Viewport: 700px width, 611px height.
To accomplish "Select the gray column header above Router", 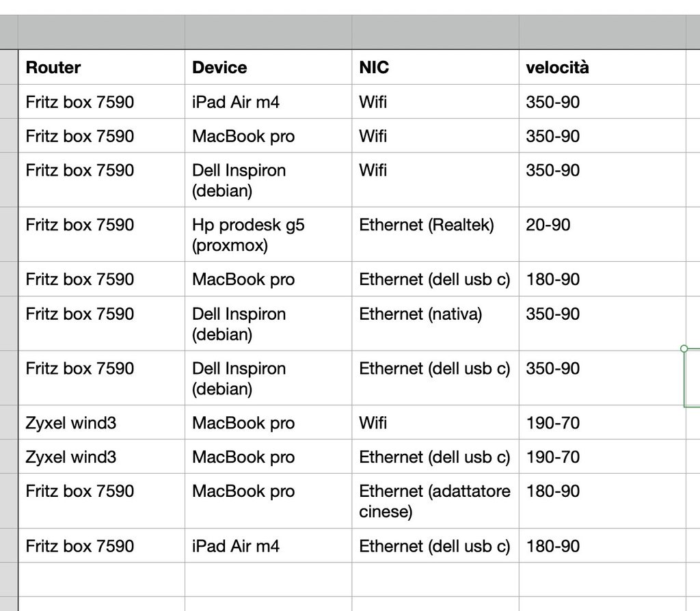I will tap(101, 32).
